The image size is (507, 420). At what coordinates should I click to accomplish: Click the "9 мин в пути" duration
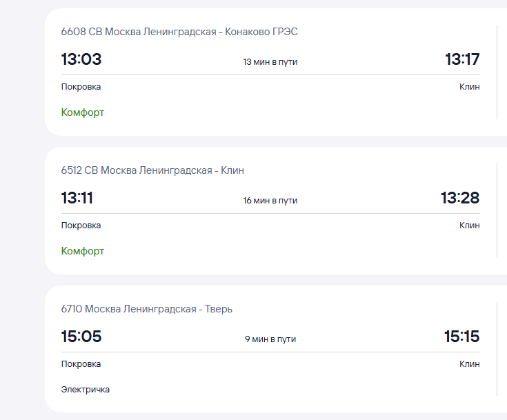click(270, 339)
